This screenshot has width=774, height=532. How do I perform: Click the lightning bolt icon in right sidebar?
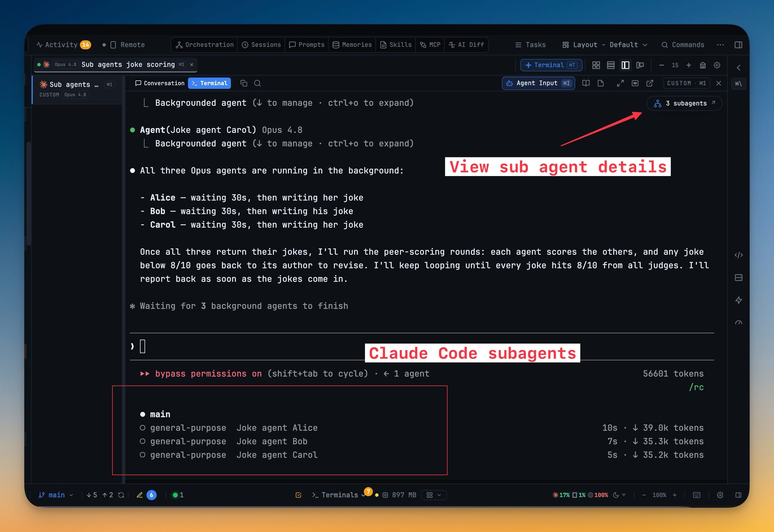(738, 300)
